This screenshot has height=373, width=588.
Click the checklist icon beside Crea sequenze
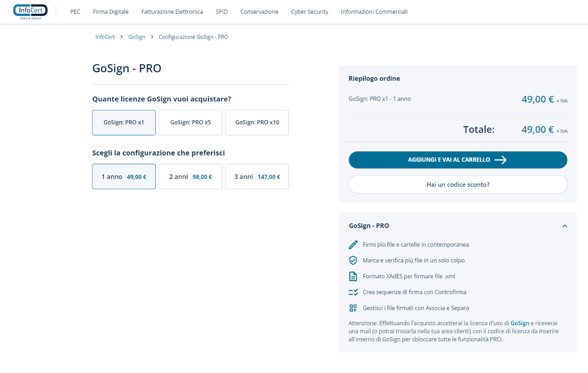pyautogui.click(x=353, y=292)
